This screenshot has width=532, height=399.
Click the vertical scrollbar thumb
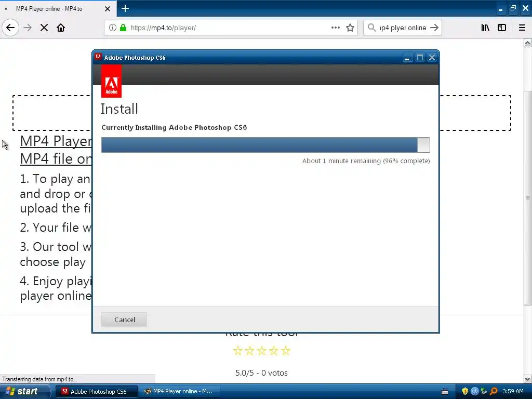(x=527, y=198)
